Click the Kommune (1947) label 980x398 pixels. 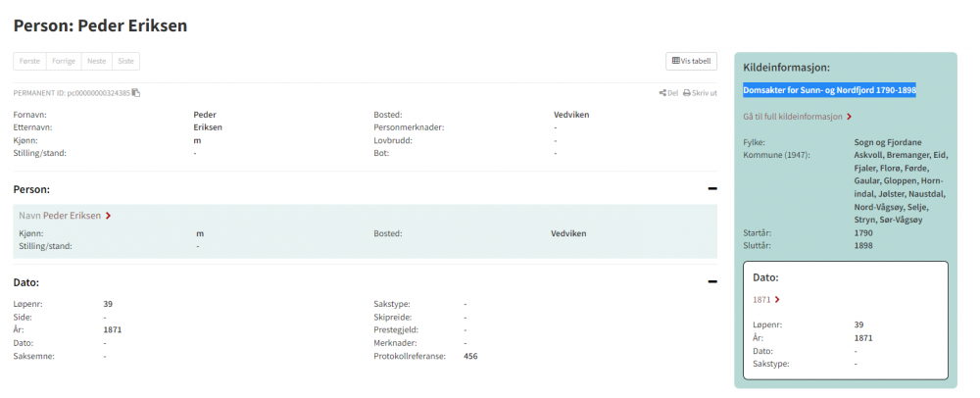(776, 155)
